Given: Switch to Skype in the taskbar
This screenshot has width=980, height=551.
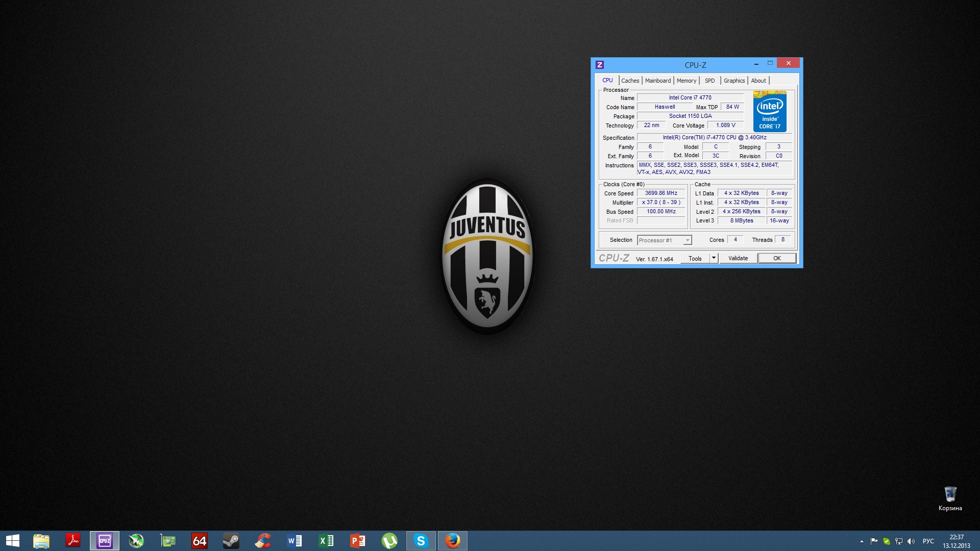Looking at the screenshot, I should (421, 540).
